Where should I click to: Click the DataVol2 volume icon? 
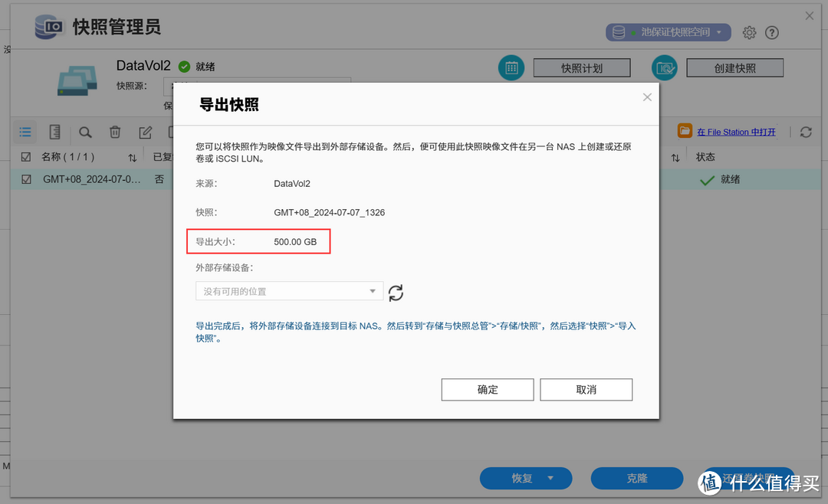tap(77, 80)
